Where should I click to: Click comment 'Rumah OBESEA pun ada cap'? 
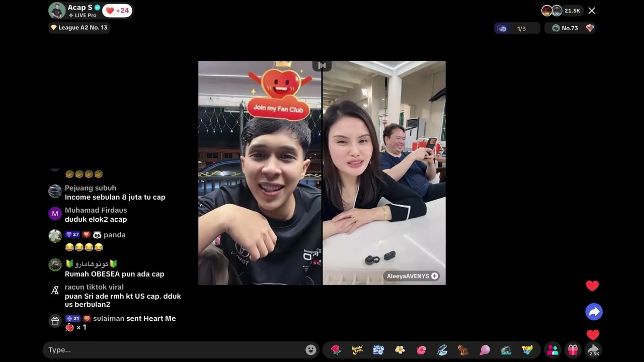tap(115, 274)
